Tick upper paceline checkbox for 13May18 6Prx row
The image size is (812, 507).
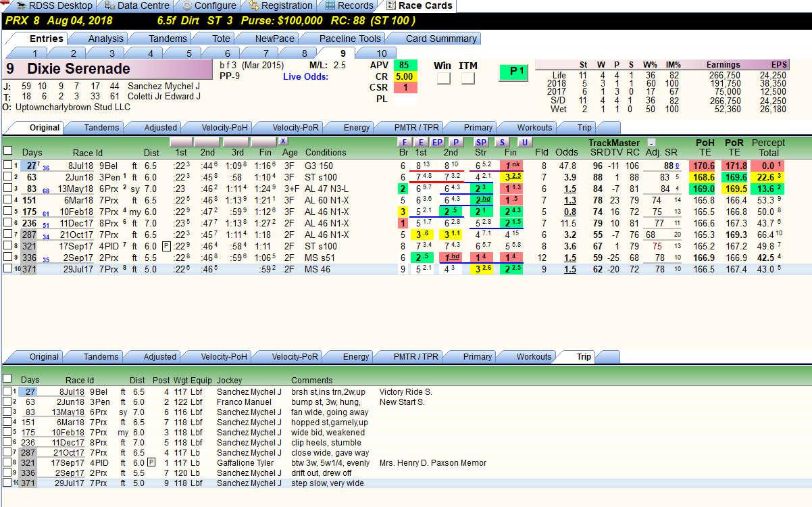(x=7, y=189)
